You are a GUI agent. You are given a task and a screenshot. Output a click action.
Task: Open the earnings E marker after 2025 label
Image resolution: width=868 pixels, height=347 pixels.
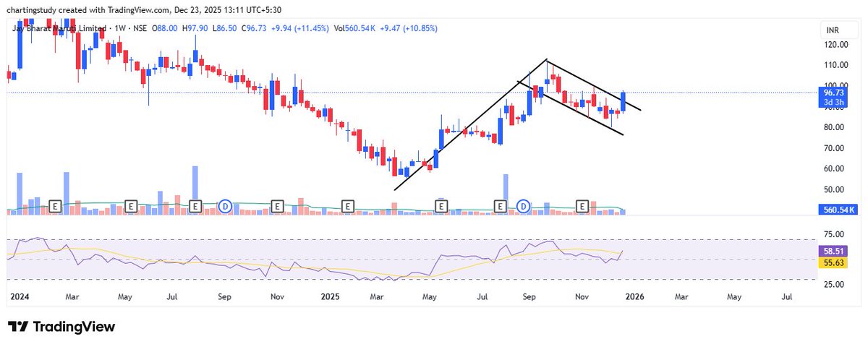347,206
